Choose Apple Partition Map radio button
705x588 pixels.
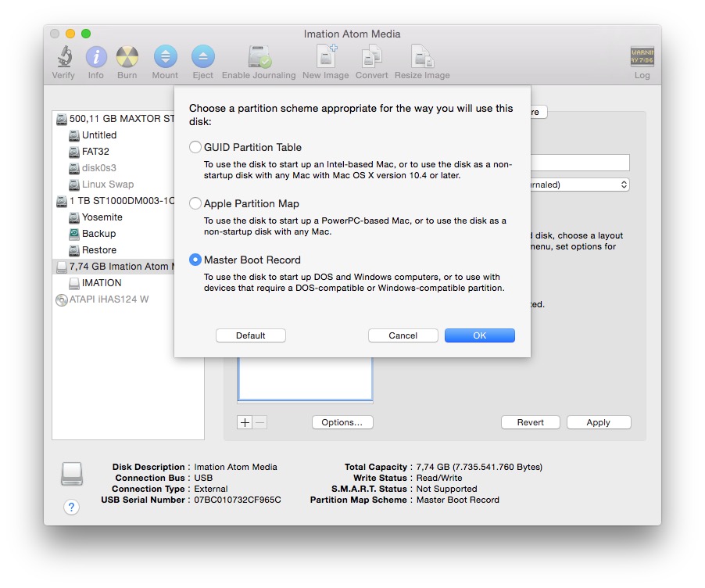point(195,203)
